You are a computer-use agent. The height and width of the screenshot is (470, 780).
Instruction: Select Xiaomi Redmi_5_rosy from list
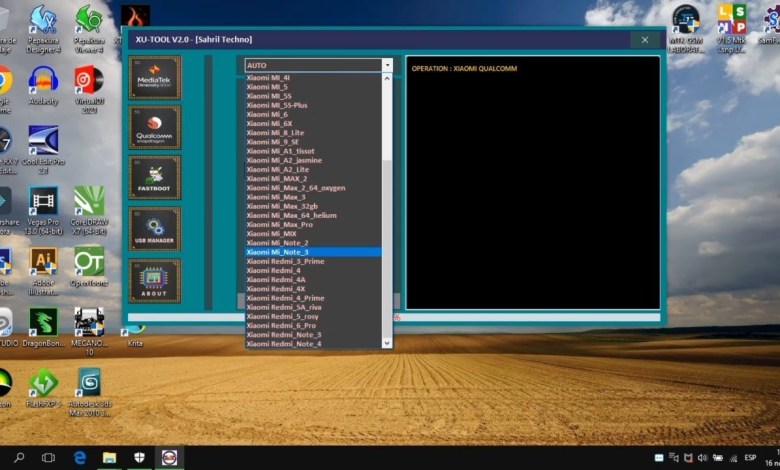coord(313,316)
